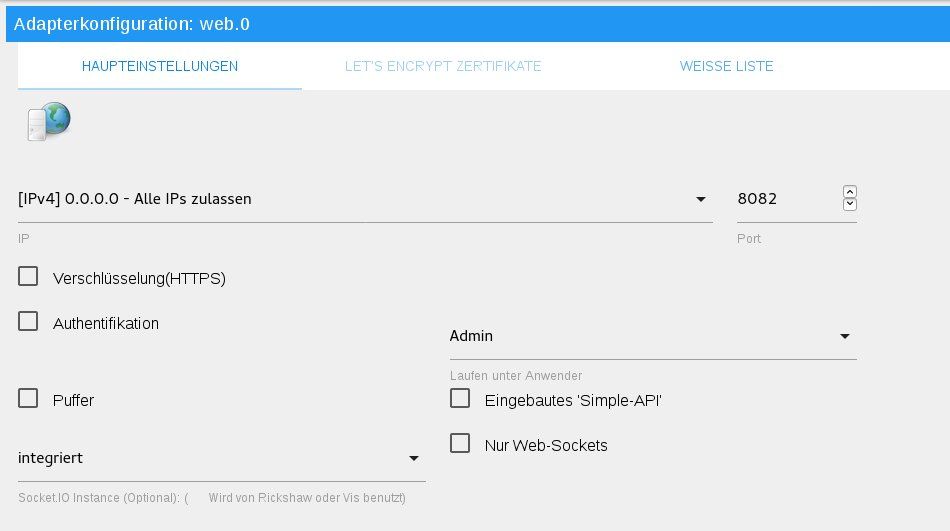
Task: Click the Adapterkonfiguration: web.0 title bar
Action: [x=475, y=23]
